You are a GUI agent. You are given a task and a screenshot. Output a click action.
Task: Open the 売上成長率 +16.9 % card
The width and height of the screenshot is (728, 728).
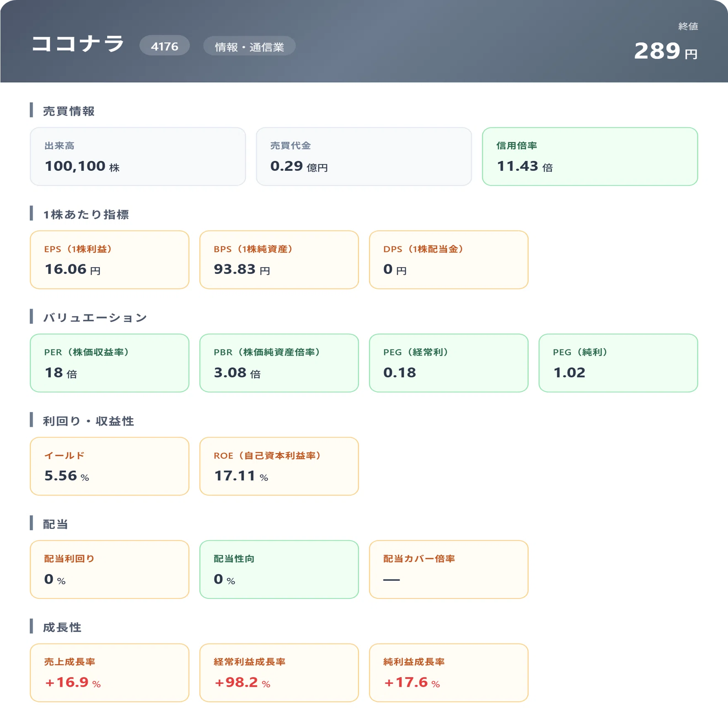[110, 673]
